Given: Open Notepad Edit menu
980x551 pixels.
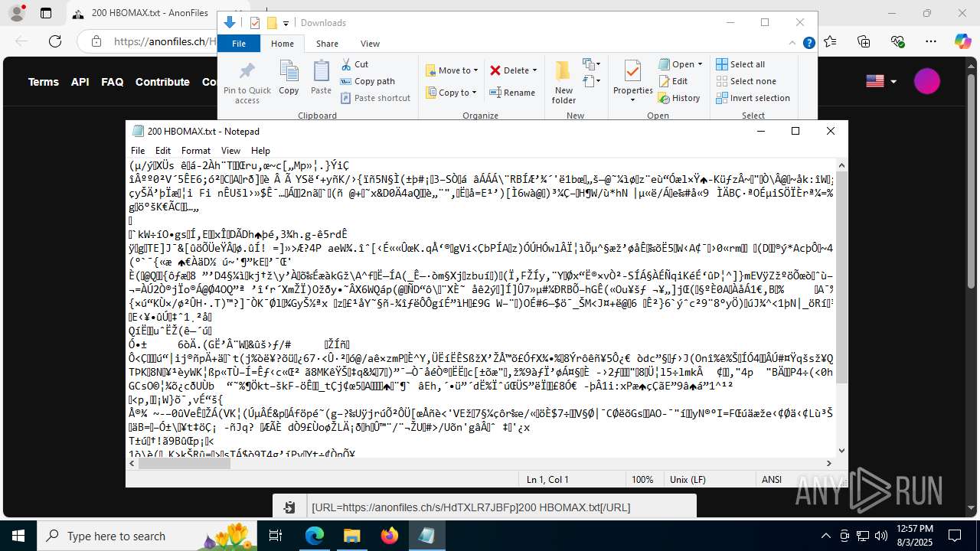Looking at the screenshot, I should point(163,151).
